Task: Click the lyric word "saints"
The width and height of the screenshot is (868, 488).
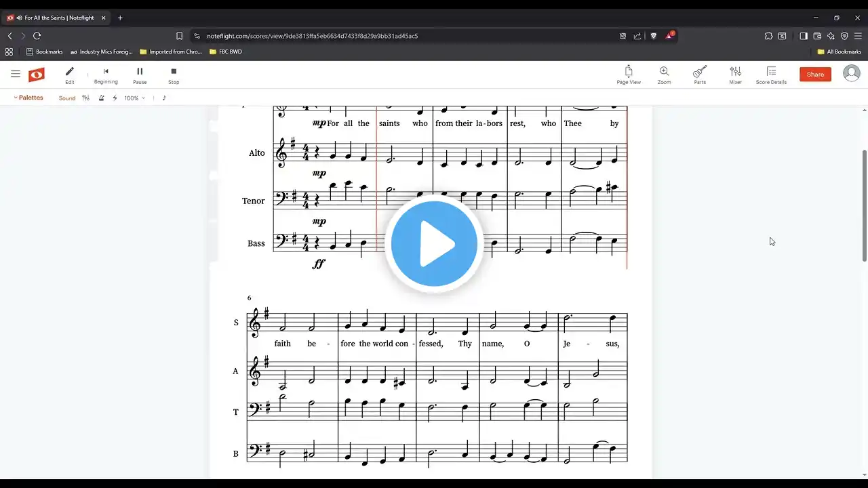Action: (x=389, y=123)
